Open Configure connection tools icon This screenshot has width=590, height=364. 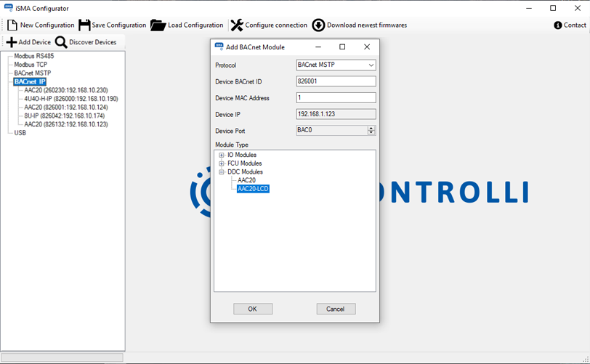click(x=237, y=25)
